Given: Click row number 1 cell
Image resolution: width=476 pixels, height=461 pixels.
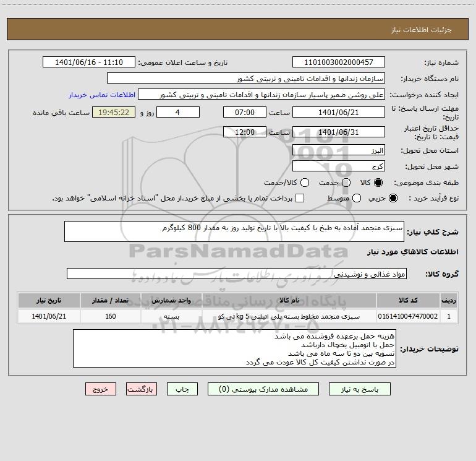Looking at the screenshot, I should pos(449,316).
